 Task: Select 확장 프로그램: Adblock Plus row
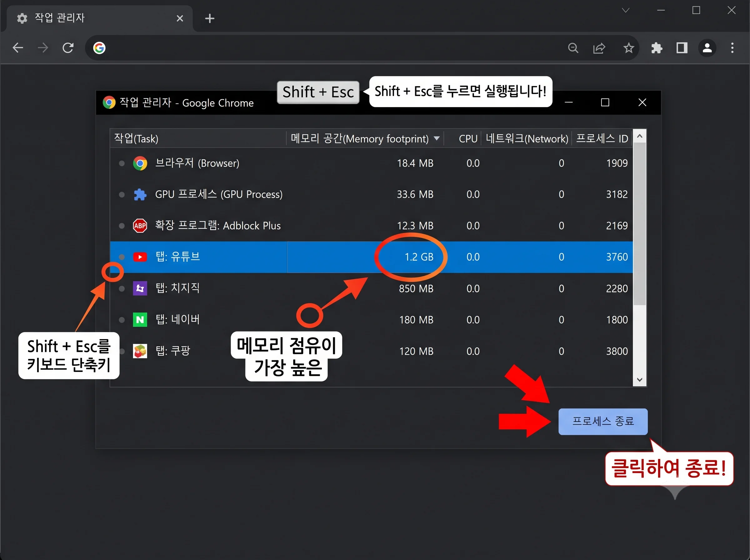pos(372,226)
